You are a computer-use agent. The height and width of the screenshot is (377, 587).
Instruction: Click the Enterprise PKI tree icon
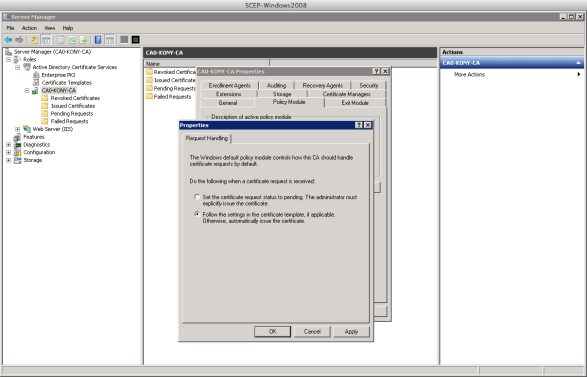[x=36, y=75]
